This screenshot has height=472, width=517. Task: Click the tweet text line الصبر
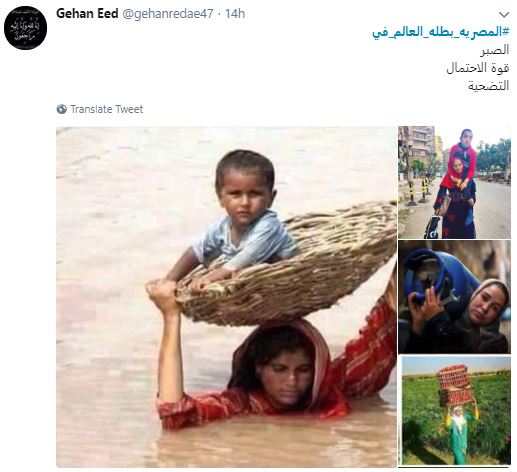coord(495,50)
